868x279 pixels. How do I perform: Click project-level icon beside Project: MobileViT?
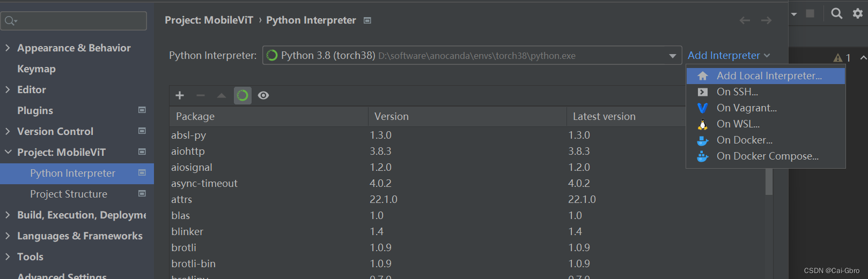click(x=142, y=152)
